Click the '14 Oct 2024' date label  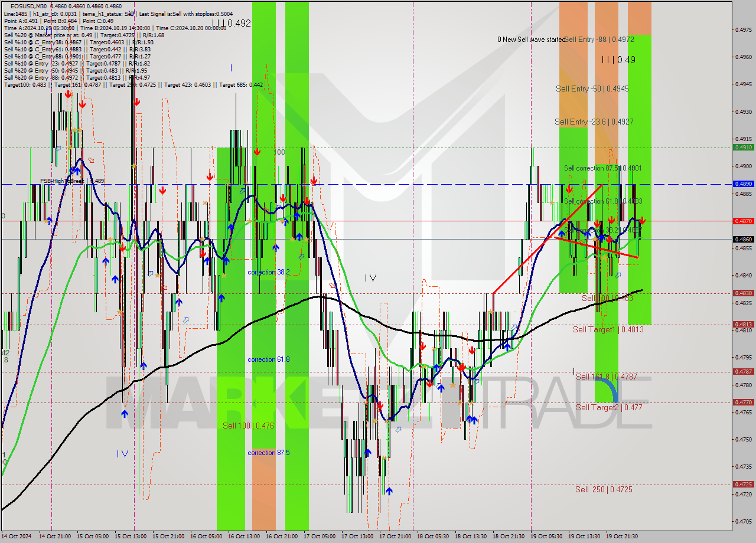[17, 537]
